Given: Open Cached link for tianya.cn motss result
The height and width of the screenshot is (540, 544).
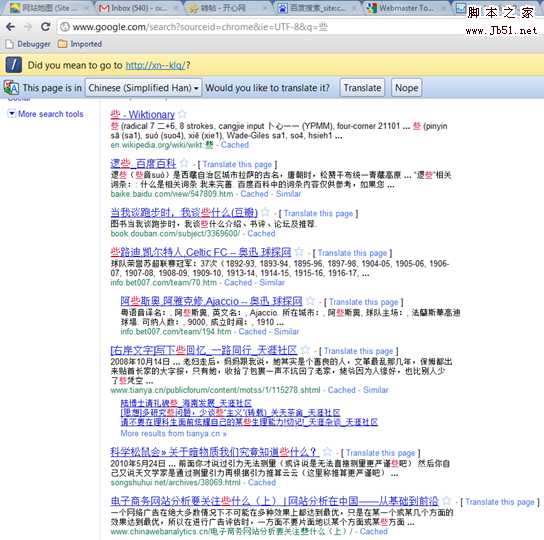Looking at the screenshot, I should click(x=342, y=390).
